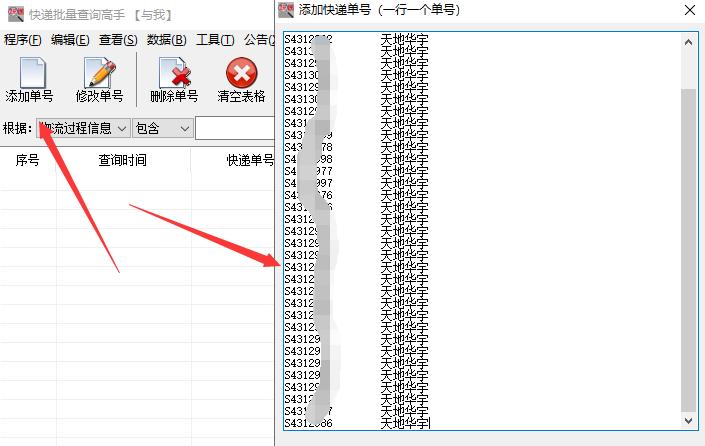Screen dimensions: 705x446
Task: Click the 序号 column header
Action: 27,160
